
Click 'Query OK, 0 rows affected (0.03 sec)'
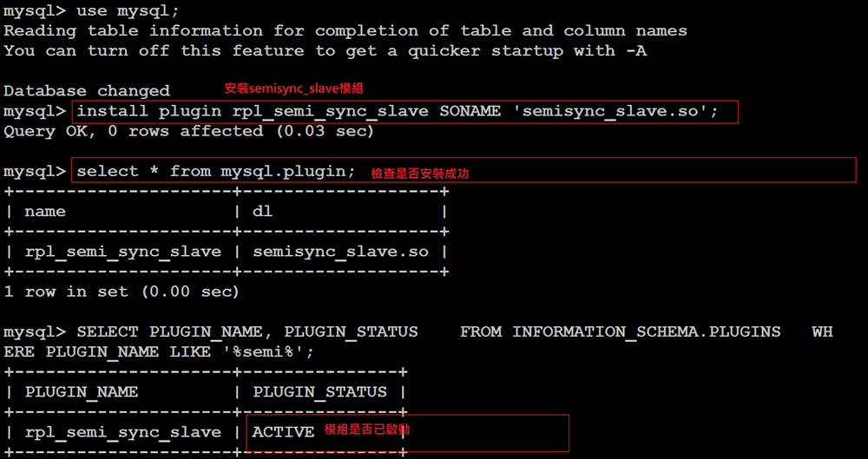click(188, 131)
